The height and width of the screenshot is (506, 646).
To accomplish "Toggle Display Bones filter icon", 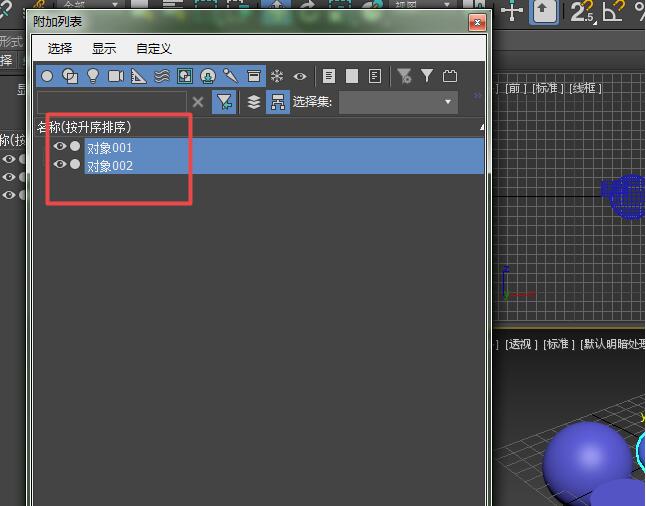I will click(230, 76).
